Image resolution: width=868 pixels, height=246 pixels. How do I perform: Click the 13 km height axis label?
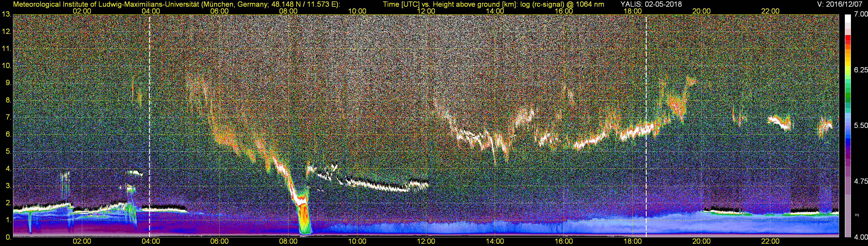(6, 14)
